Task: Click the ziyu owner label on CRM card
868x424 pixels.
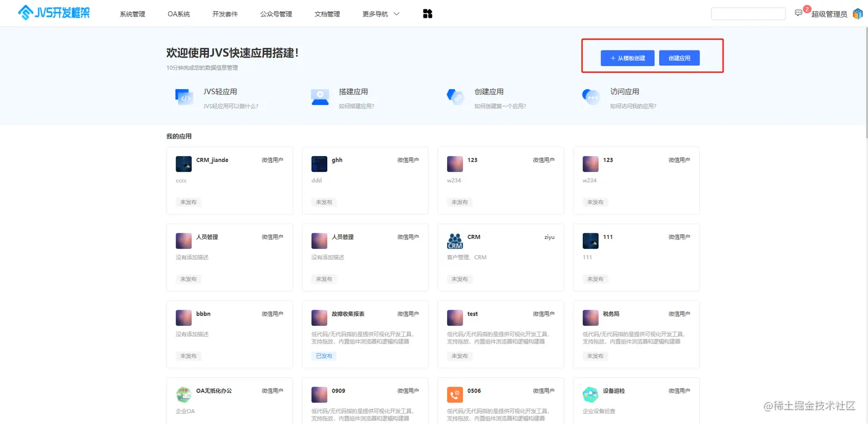Action: [549, 237]
